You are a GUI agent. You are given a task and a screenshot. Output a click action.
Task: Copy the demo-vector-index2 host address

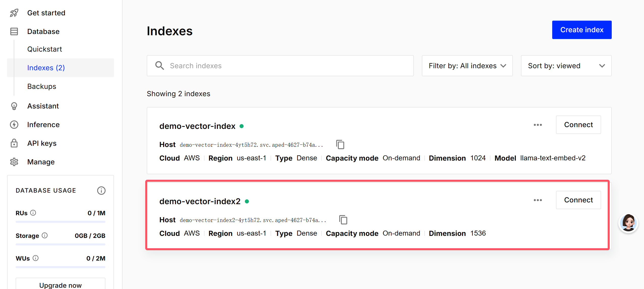click(x=343, y=220)
